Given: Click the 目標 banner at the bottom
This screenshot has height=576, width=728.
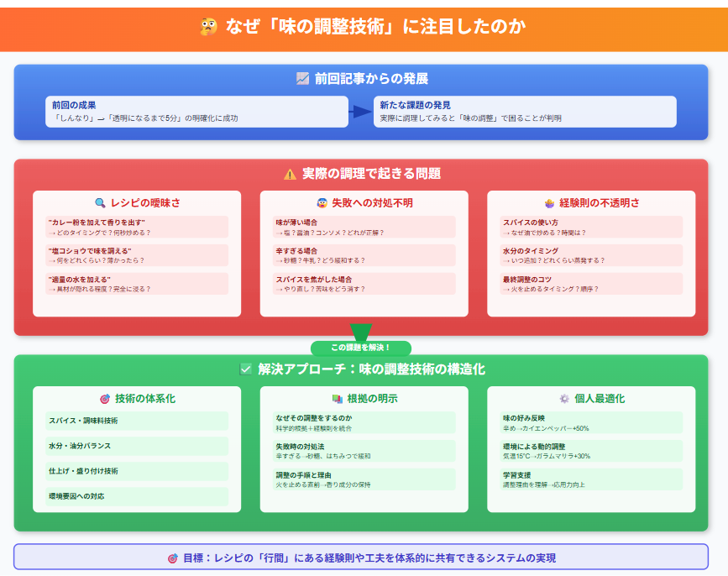Looking at the screenshot, I should (x=361, y=557).
